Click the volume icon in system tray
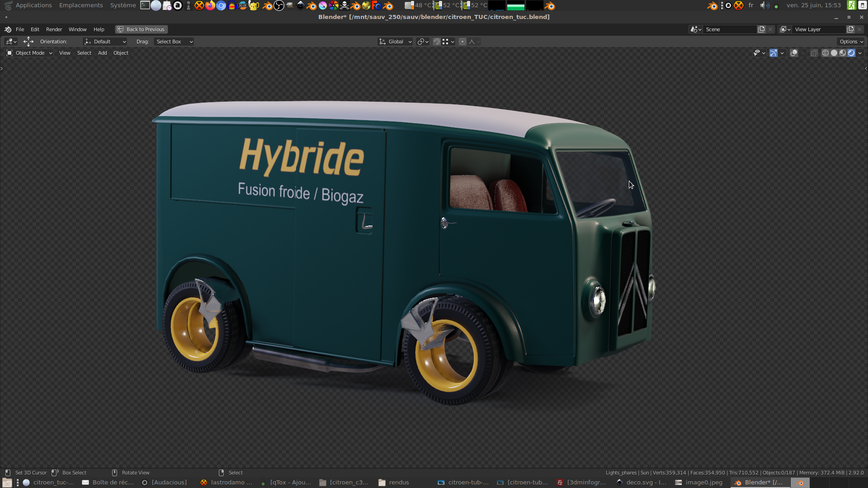Viewport: 868px width, 488px height. (x=764, y=5)
